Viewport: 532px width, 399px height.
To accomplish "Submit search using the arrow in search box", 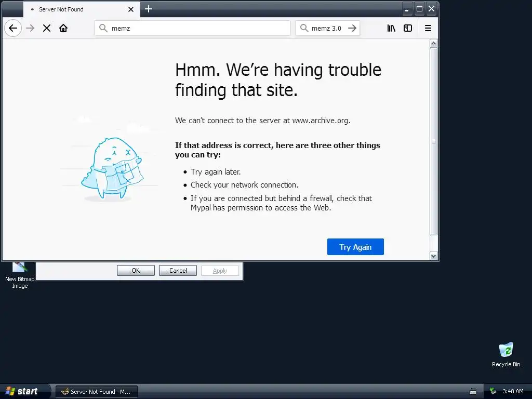I will click(352, 28).
